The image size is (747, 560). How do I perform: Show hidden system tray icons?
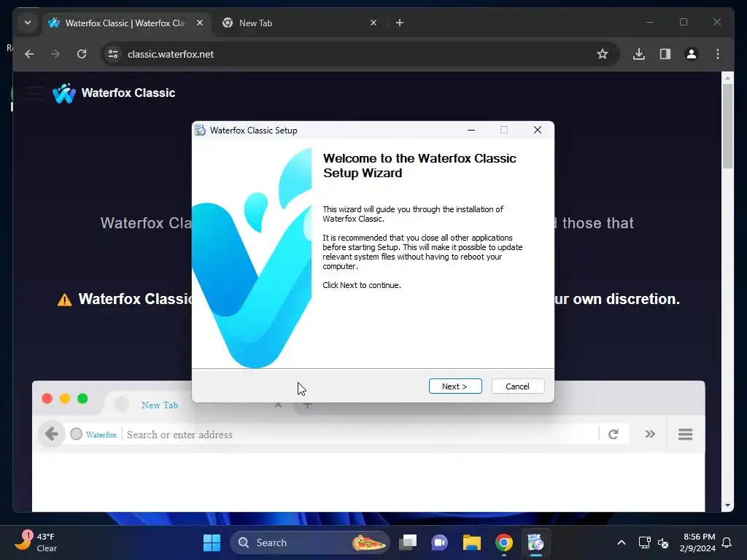coord(622,542)
